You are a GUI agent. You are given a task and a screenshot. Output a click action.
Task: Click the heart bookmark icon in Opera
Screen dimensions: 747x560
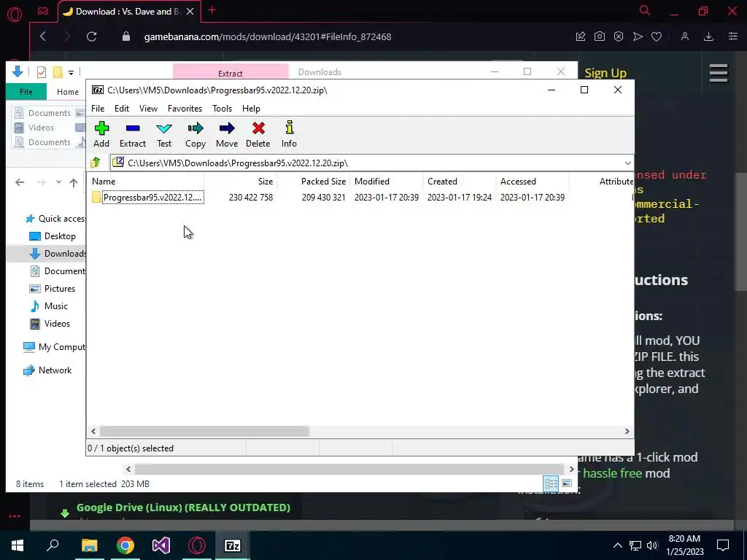click(x=657, y=36)
